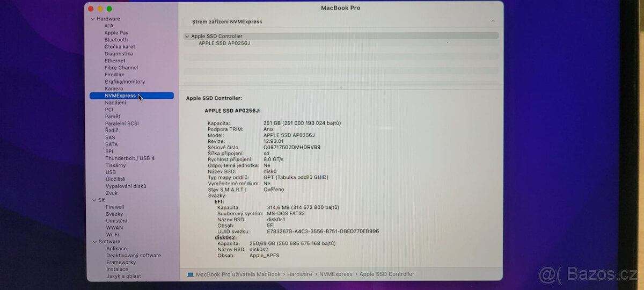Image resolution: width=644 pixels, height=290 pixels.
Task: Open SATA in the sidebar
Action: pos(112,144)
